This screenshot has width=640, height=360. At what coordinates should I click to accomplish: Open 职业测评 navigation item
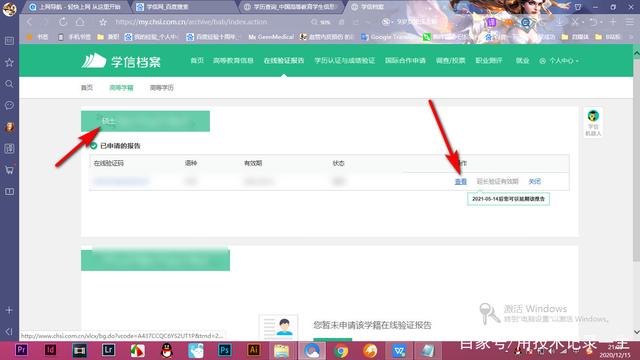point(489,60)
